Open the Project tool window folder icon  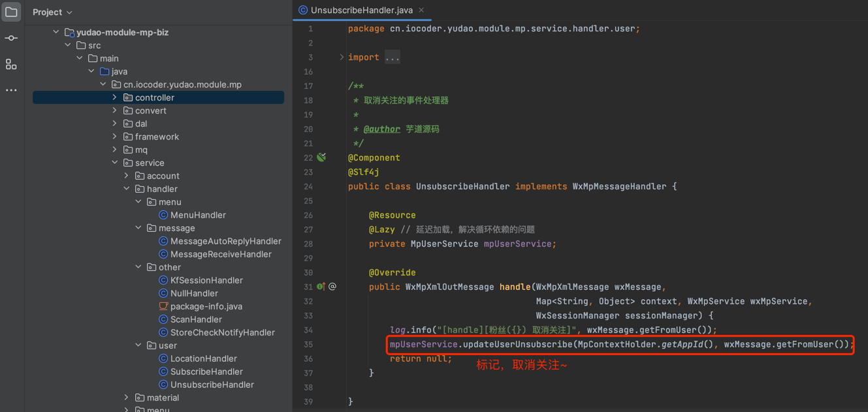point(11,12)
